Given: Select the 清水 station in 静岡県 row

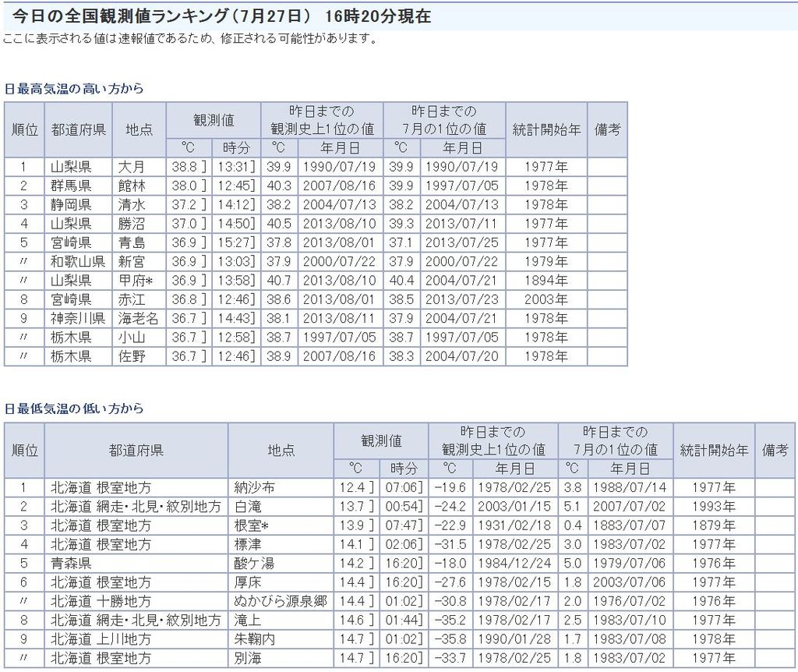Looking at the screenshot, I should point(132,205).
